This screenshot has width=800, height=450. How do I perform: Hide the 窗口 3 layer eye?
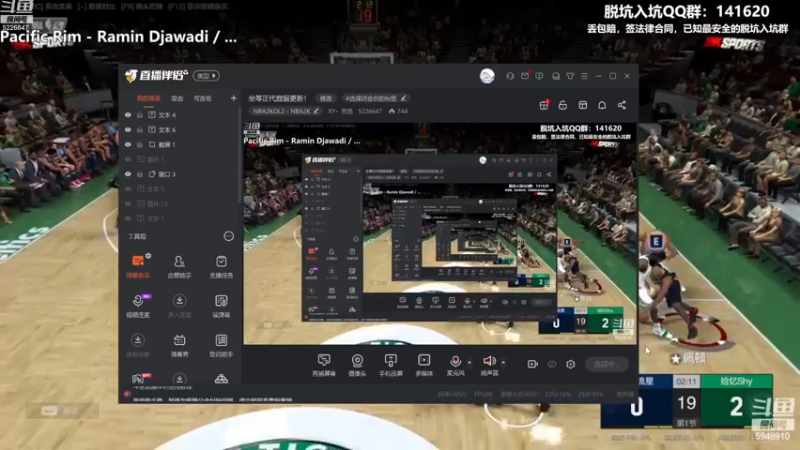tap(128, 174)
